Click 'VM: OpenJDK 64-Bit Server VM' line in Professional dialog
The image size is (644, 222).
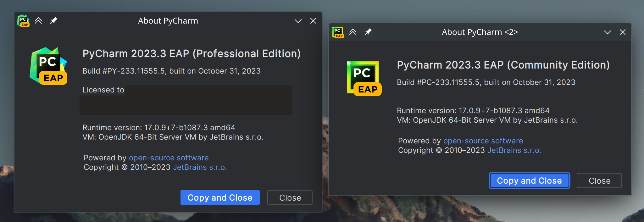[x=173, y=137]
